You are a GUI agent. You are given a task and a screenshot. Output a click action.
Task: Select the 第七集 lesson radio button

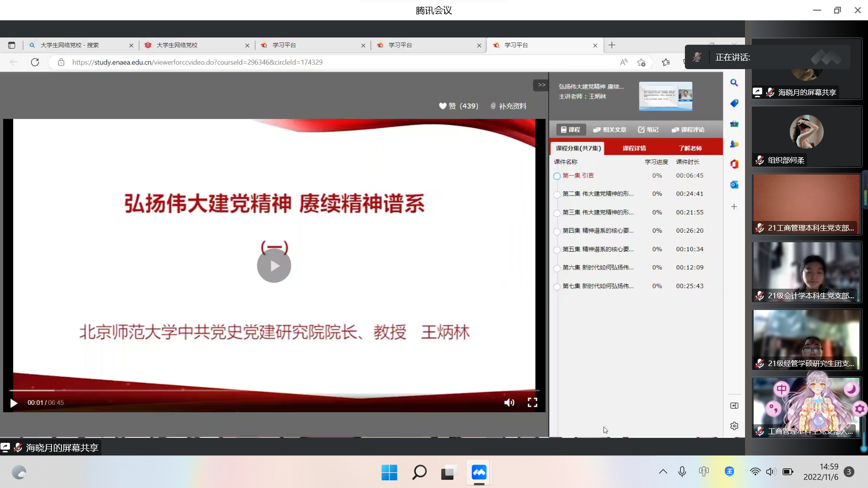click(x=557, y=286)
